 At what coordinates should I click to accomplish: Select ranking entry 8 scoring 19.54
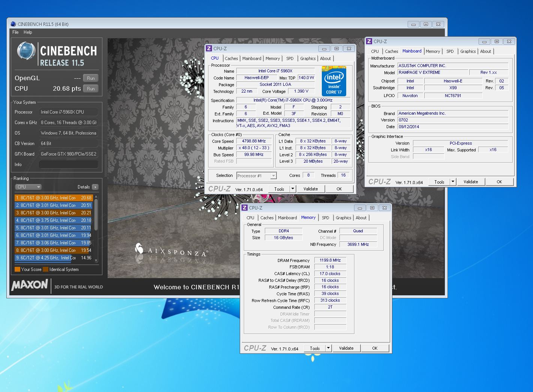(x=53, y=250)
